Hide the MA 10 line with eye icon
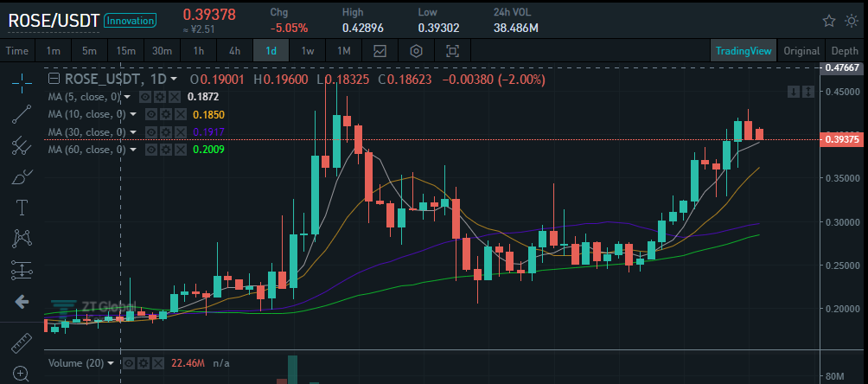The image size is (868, 384). pyautogui.click(x=150, y=115)
